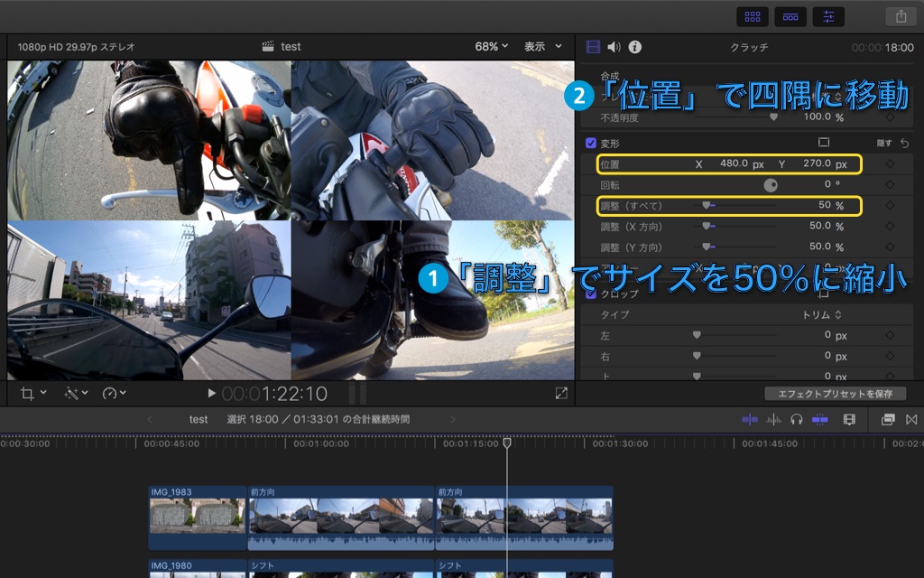Show the transitions browser icon
Image resolution: width=924 pixels, height=578 pixels.
tap(911, 419)
